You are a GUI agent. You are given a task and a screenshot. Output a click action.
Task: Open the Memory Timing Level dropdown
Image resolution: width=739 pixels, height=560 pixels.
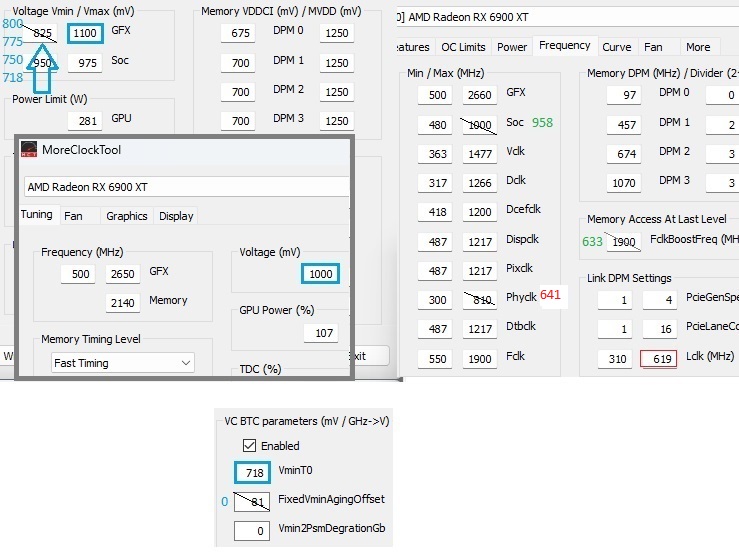pyautogui.click(x=123, y=363)
